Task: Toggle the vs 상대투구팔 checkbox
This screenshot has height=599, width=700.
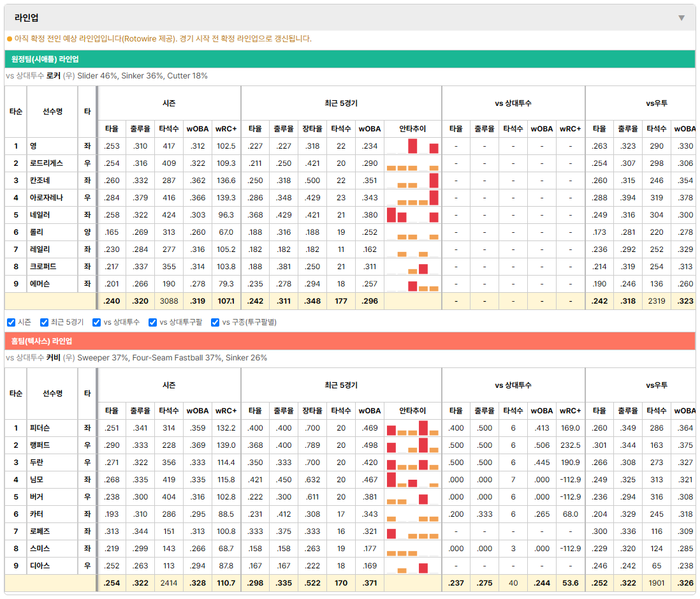Action: coord(152,323)
